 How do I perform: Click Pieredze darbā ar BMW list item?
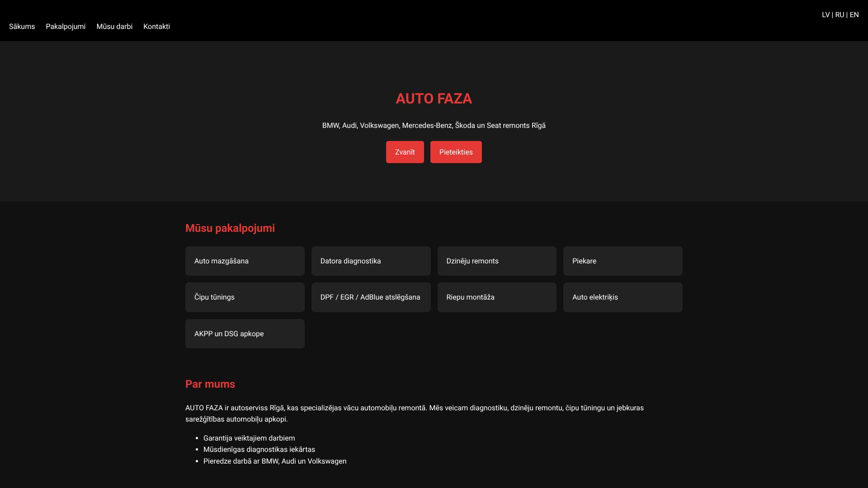(275, 461)
